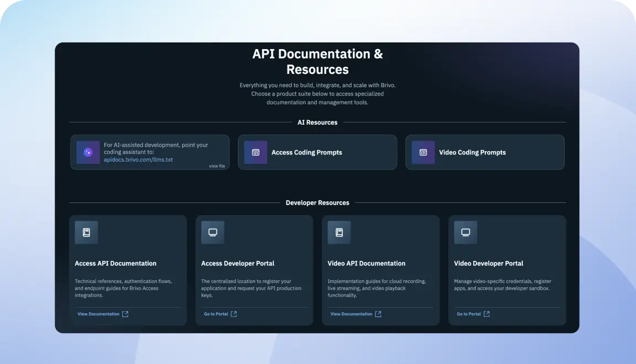Click the small view file link
Screen dimensions: 636x364
click(x=217, y=166)
